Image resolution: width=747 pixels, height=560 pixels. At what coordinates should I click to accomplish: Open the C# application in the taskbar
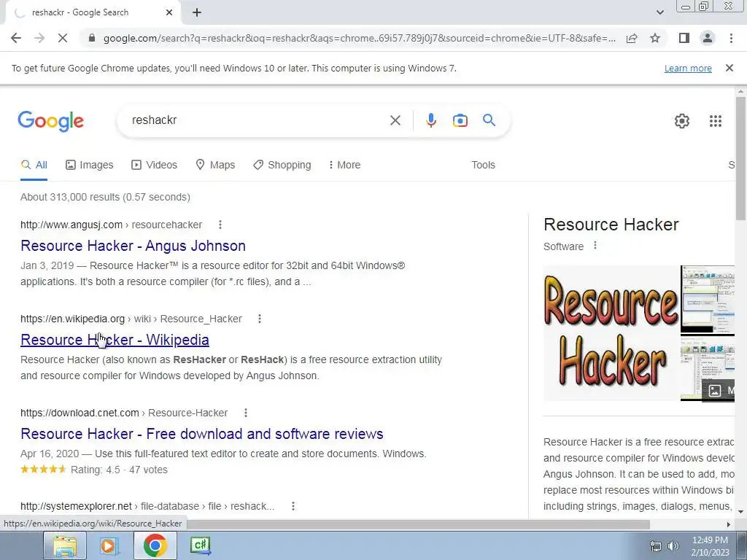[200, 545]
